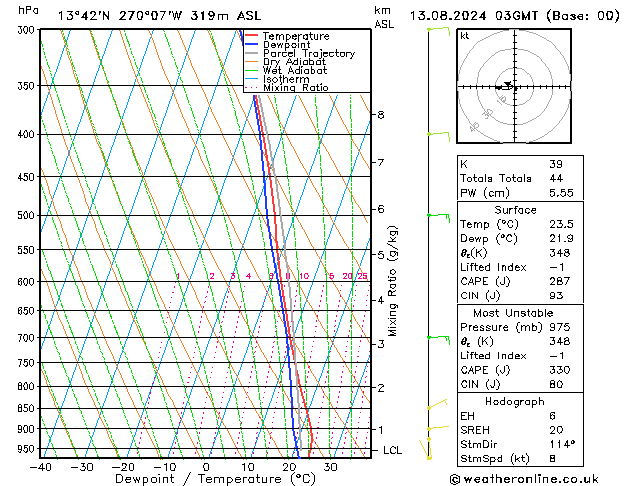The height and width of the screenshot is (486, 629).
Task: Click the StmDir value 114°
Action: 562,444
